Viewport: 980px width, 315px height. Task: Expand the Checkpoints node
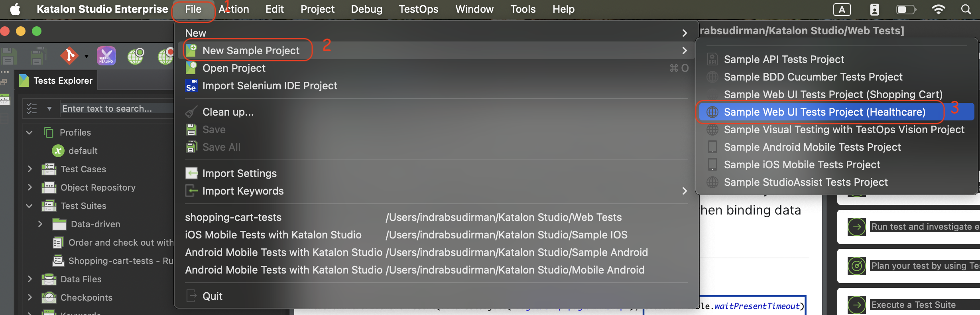coord(29,297)
